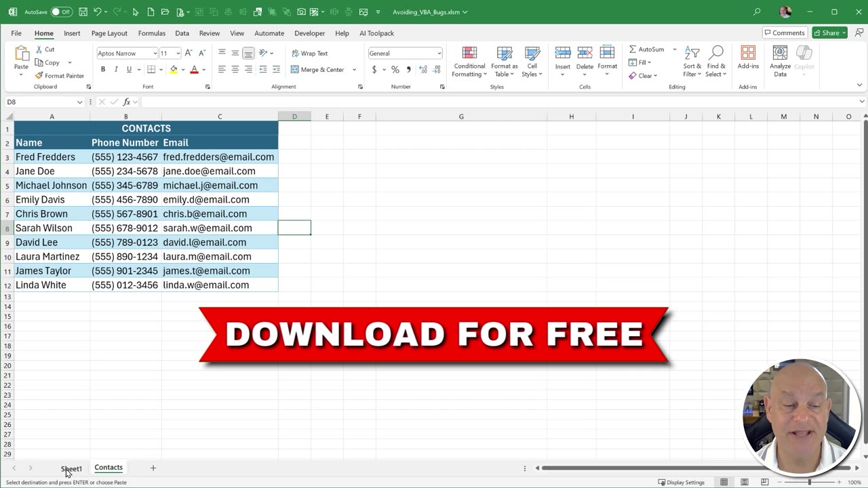This screenshot has width=868, height=488.
Task: Click the zoom slider in the status bar
Action: 809,482
